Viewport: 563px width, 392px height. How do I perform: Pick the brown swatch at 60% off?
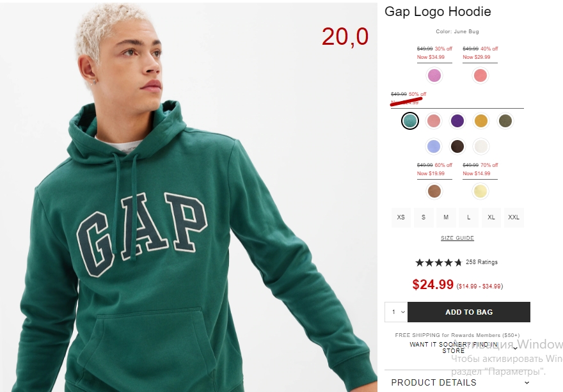(x=434, y=191)
